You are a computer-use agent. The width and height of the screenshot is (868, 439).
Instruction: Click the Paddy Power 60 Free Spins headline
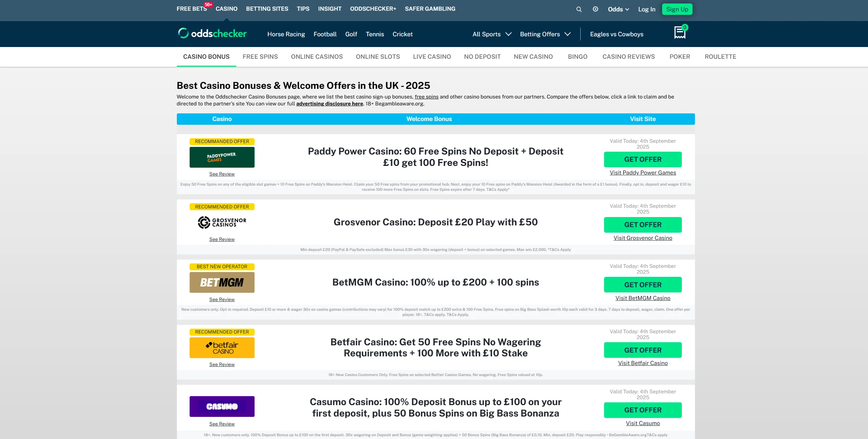coord(436,157)
